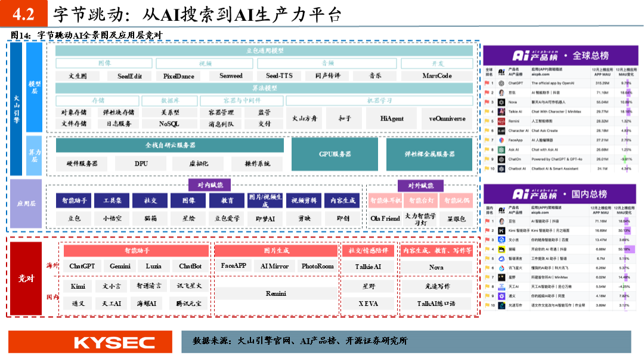
Task: Click the MarsCode text box
Action: [437, 76]
